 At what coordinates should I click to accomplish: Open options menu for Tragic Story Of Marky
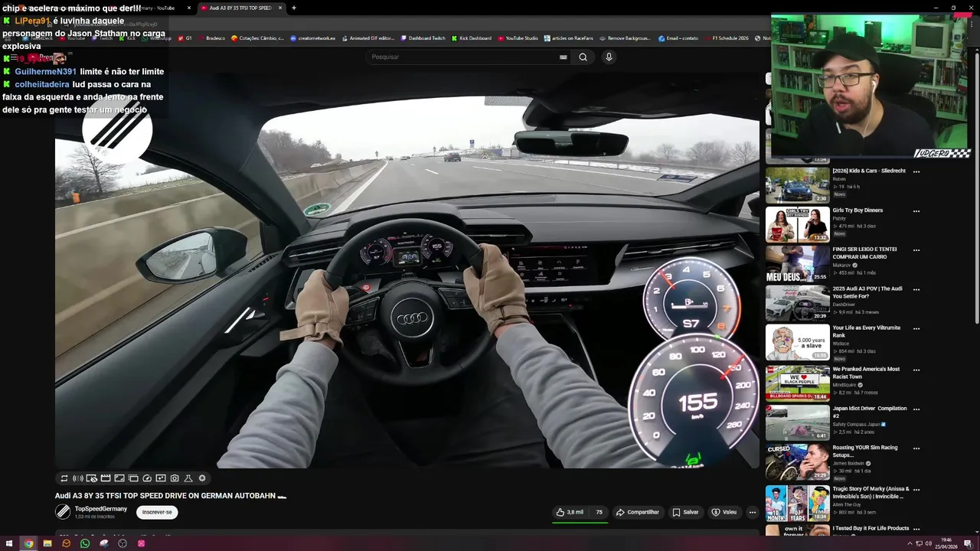tap(916, 489)
